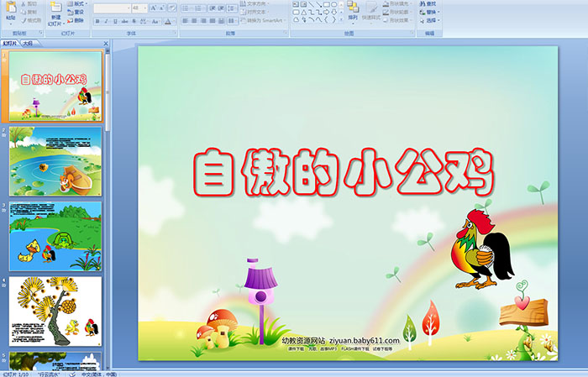Select the pond scene slide 2 thumbnail

click(55, 161)
